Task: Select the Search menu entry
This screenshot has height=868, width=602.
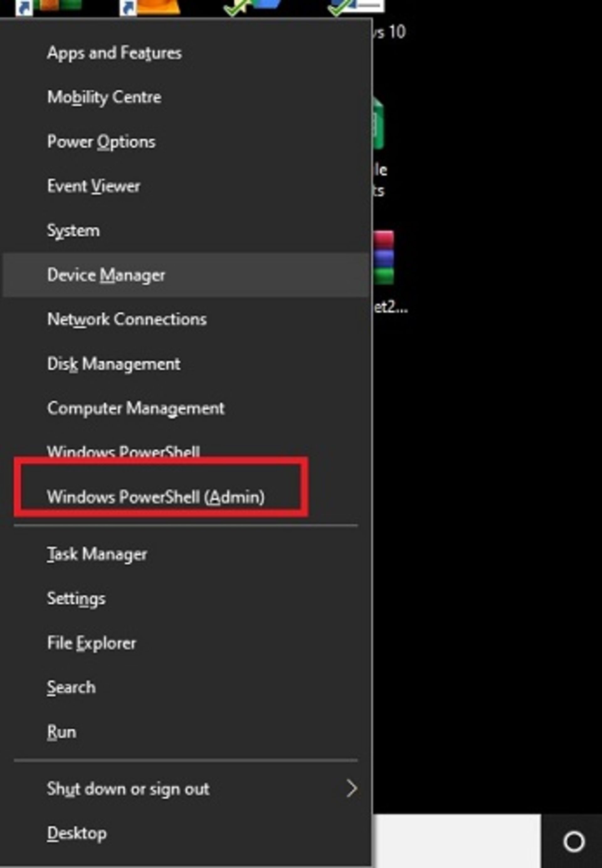Action: [186, 687]
